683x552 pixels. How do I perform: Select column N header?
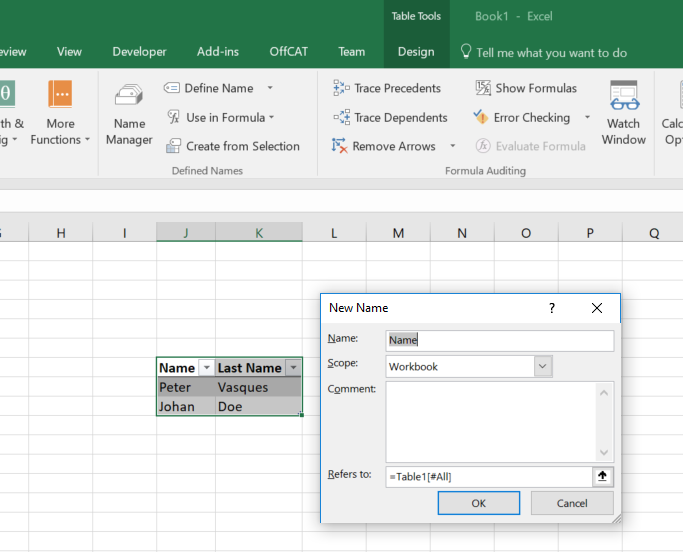[x=462, y=233]
